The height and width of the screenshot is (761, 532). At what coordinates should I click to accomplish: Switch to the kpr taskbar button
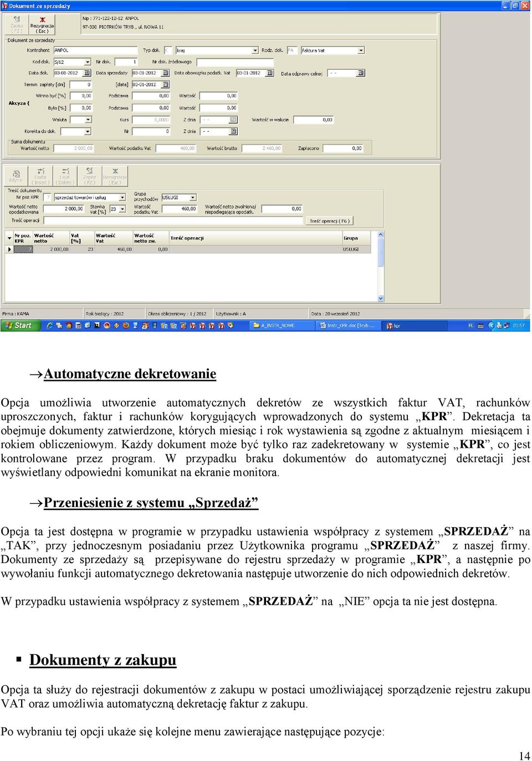click(413, 325)
